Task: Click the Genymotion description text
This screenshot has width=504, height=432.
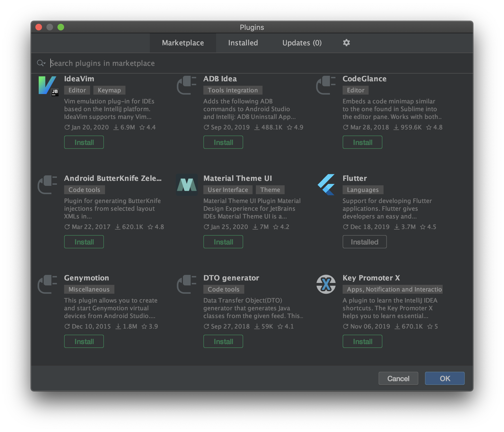Action: (111, 308)
